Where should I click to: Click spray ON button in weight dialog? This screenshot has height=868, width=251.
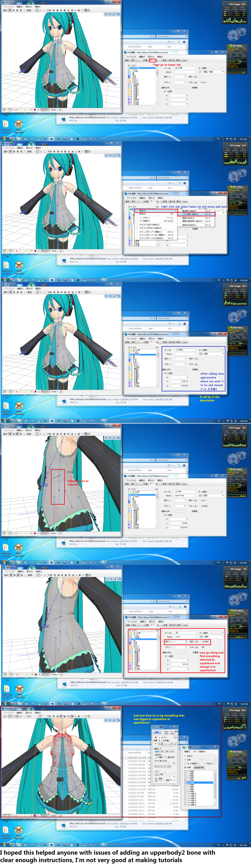[157, 774]
